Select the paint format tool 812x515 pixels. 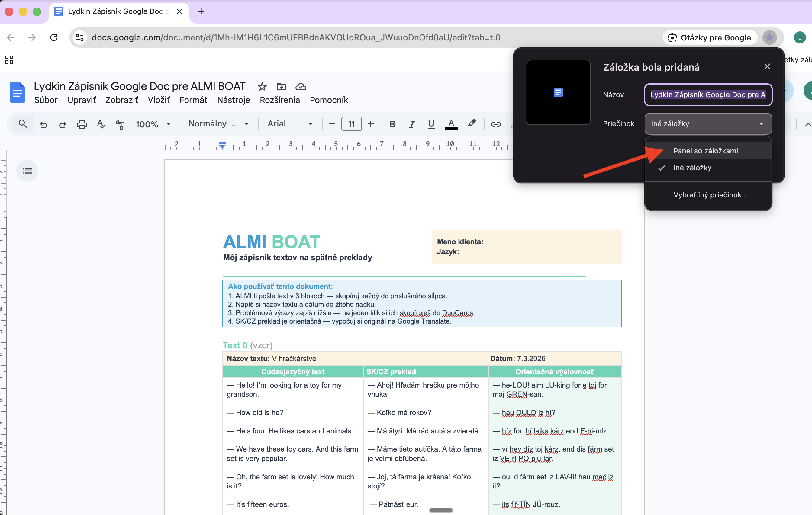(120, 124)
